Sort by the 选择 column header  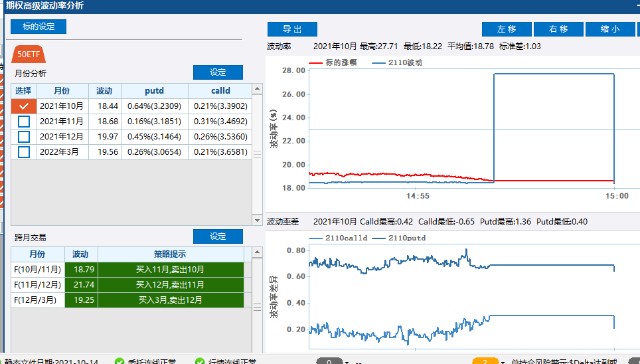[24, 91]
